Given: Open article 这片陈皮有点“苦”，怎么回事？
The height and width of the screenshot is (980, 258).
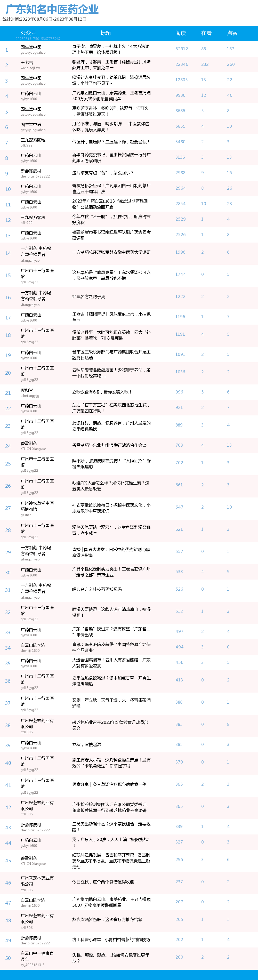Looking at the screenshot, I should [x=103, y=173].
